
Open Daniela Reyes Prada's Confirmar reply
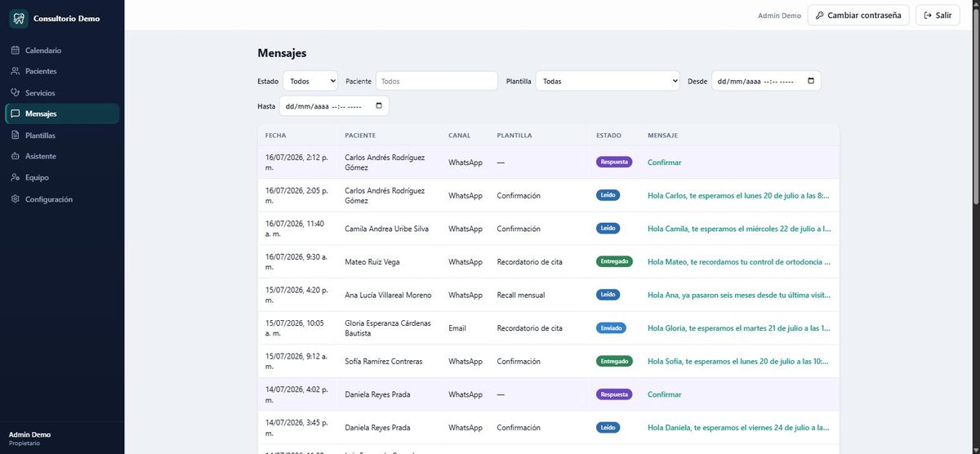664,394
